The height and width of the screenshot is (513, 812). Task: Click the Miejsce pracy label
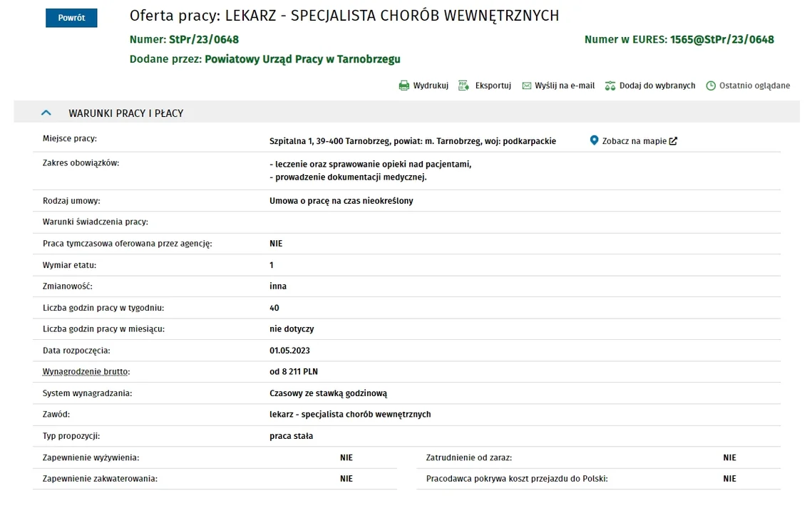click(x=69, y=138)
